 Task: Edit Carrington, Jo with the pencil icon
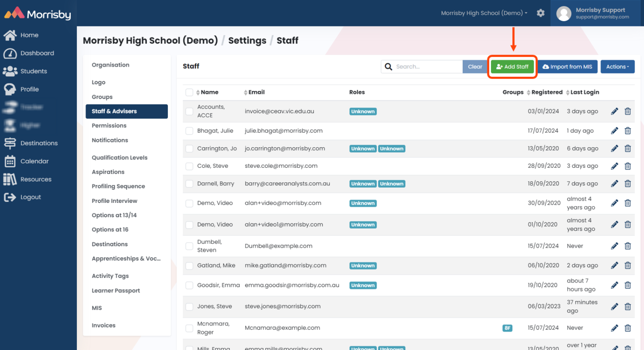615,149
